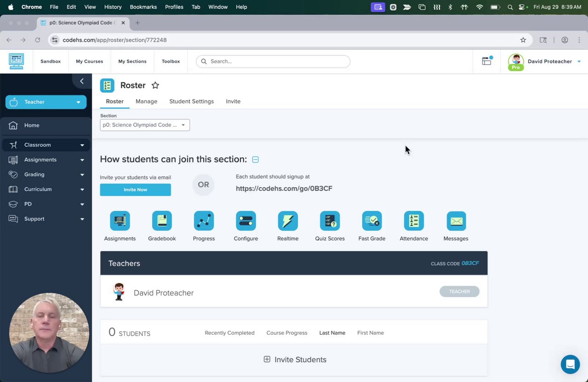Open the Assignments tool icon
The height and width of the screenshot is (382, 588).
(120, 221)
